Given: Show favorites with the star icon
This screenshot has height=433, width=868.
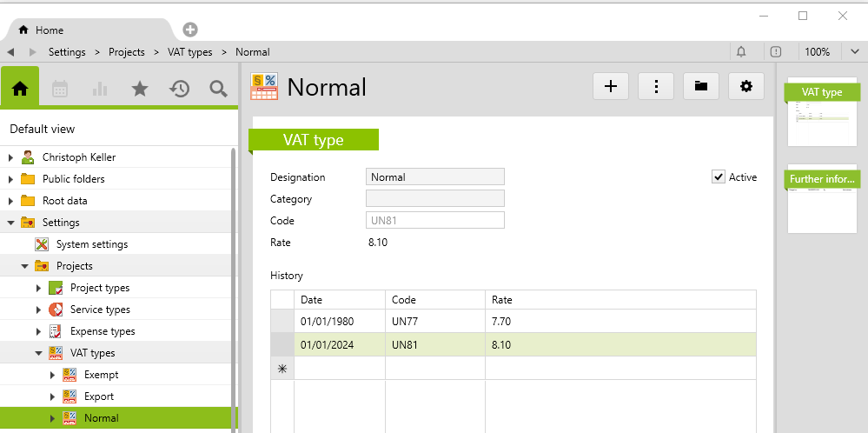Looking at the screenshot, I should point(139,88).
